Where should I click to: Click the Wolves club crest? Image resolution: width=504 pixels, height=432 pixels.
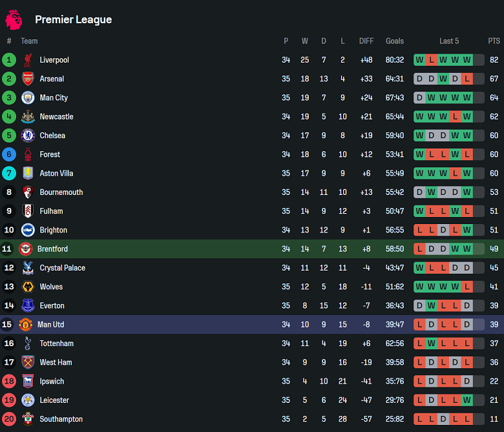click(28, 287)
